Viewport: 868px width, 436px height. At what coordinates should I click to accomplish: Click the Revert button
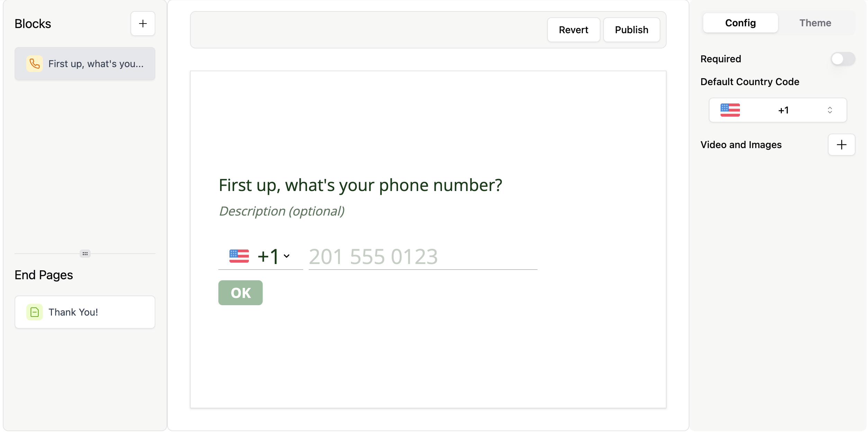[x=573, y=30]
